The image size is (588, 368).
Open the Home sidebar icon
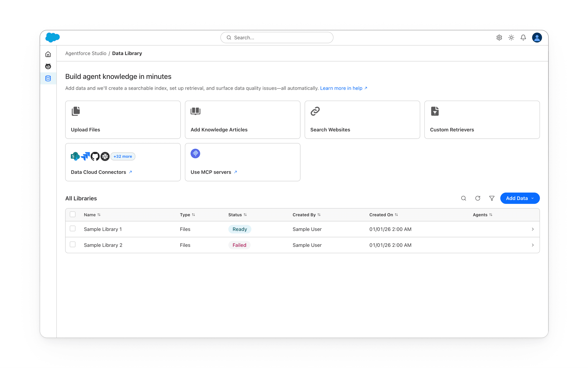48,54
